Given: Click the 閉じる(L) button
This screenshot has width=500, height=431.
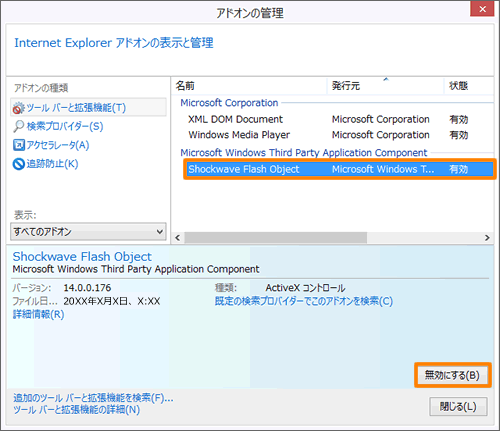Looking at the screenshot, I should [x=458, y=406].
